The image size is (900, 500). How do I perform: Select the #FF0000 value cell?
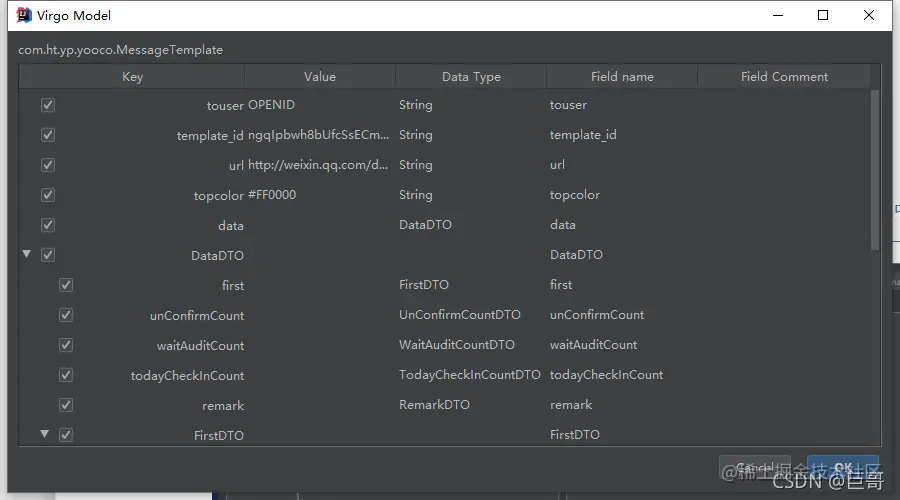272,195
